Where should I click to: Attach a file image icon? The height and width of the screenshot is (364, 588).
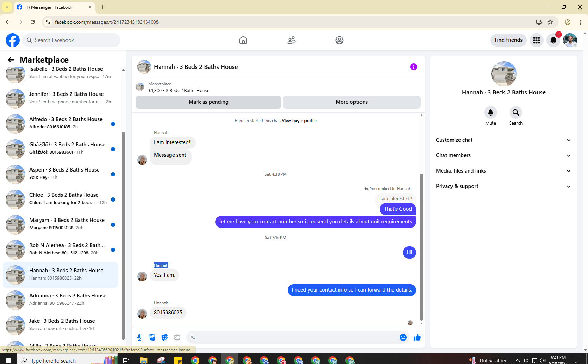(x=152, y=337)
